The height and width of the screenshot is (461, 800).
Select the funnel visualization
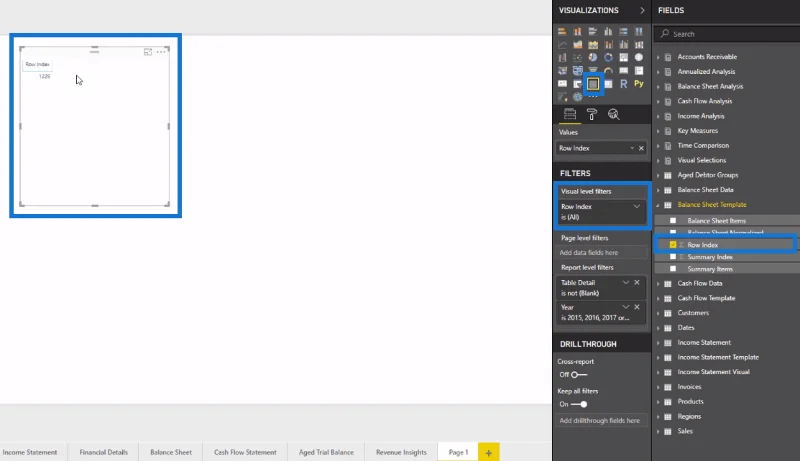tap(593, 70)
